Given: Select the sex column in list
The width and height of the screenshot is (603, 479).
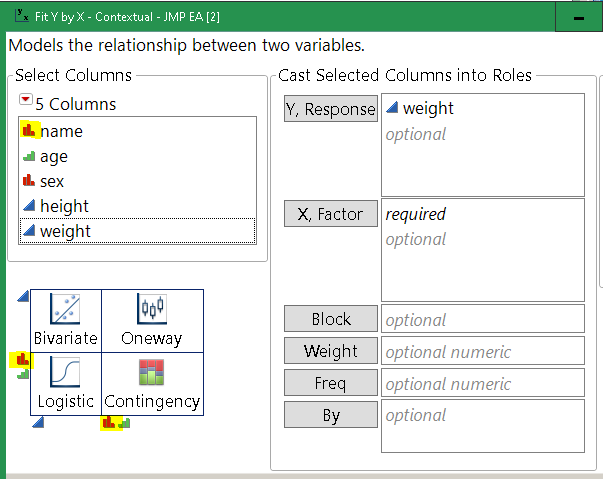Looking at the screenshot, I should (x=52, y=181).
